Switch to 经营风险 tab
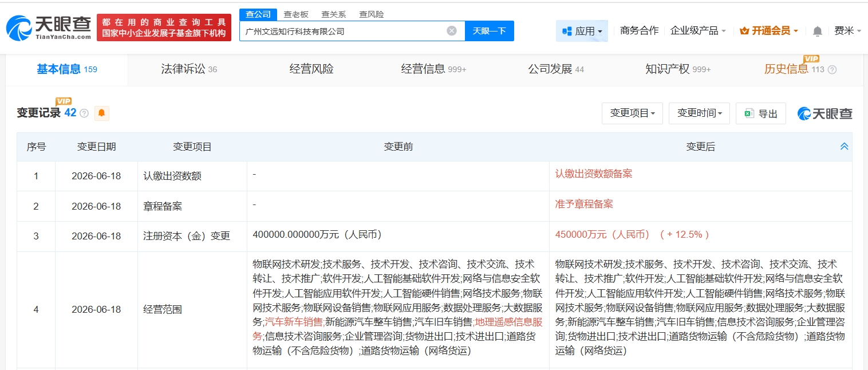Screen dimensions: 868x370 (311, 69)
